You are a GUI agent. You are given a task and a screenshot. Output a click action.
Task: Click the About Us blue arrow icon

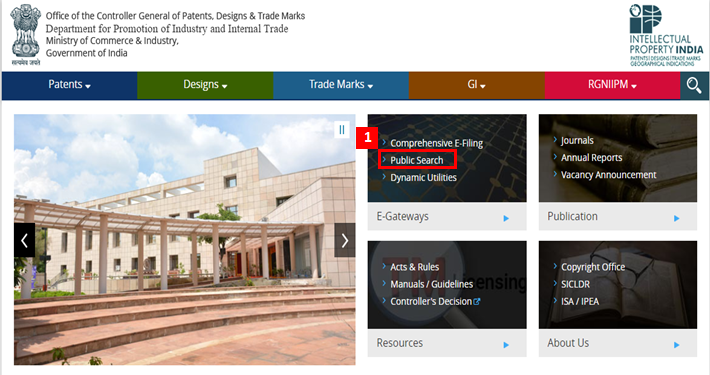pos(676,345)
